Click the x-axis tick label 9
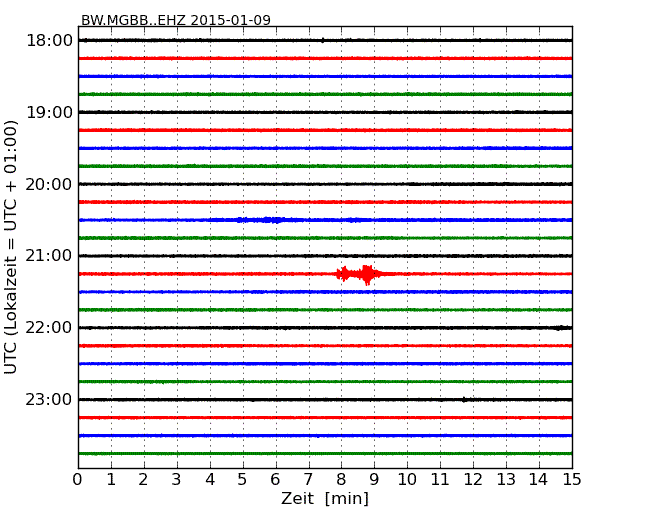This screenshot has width=650, height=520. coord(374,480)
